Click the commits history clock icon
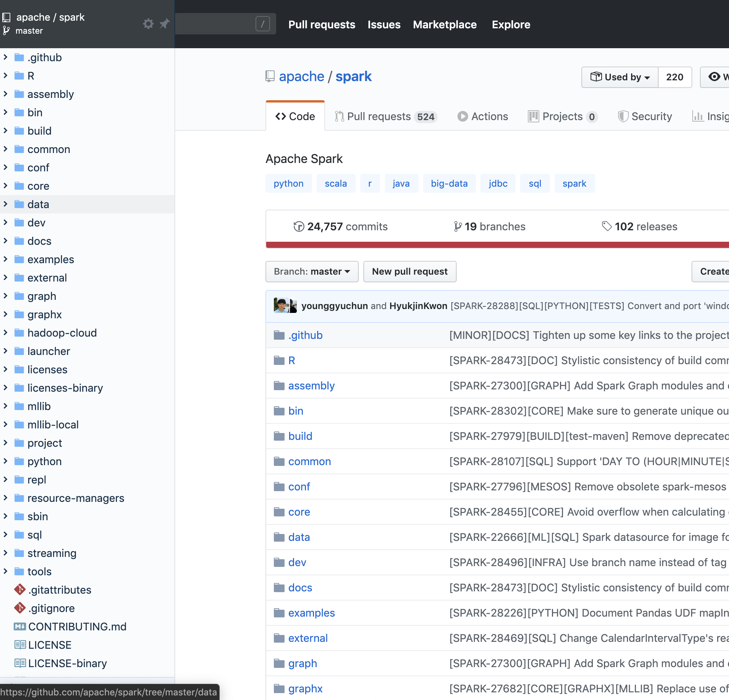Image resolution: width=729 pixels, height=700 pixels. click(x=299, y=226)
